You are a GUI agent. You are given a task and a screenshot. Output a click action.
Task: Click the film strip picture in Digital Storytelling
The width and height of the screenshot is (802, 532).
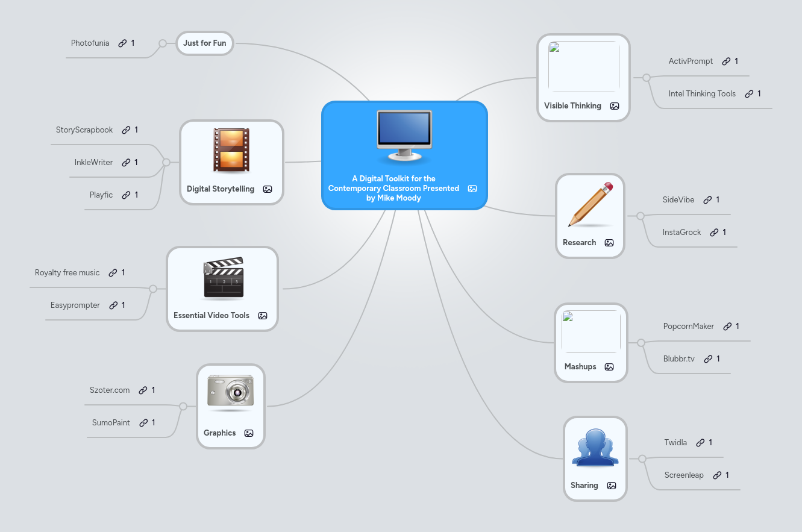tap(231, 150)
